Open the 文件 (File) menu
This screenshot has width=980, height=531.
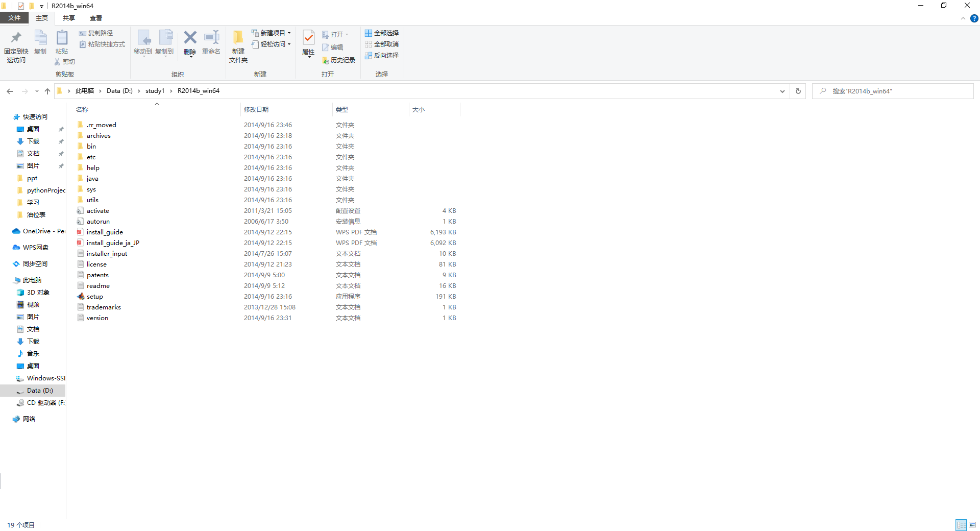coord(14,18)
